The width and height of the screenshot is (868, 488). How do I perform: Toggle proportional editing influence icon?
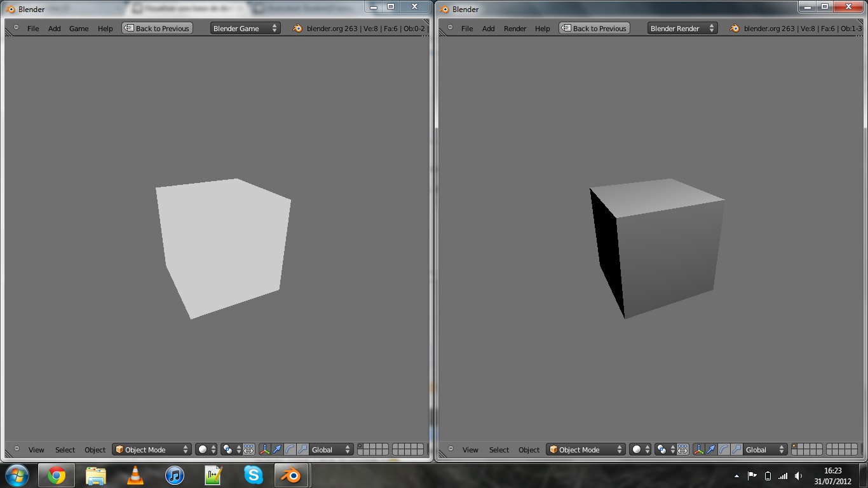[x=248, y=449]
